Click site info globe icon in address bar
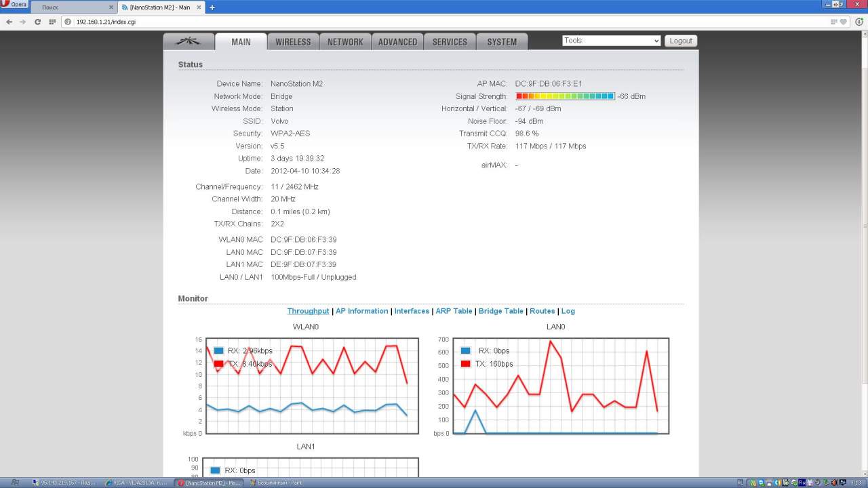868x488 pixels. tap(68, 22)
